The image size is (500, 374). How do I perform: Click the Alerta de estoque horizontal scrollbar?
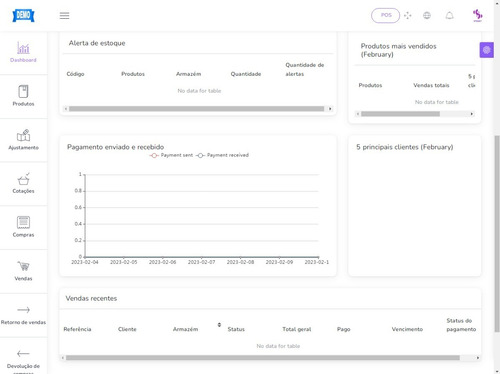[x=197, y=109]
